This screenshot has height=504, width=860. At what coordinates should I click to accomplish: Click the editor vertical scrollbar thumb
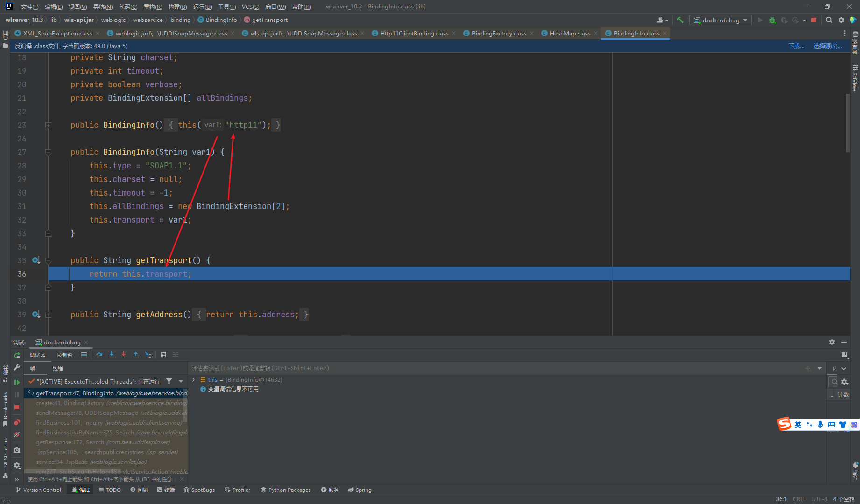coord(847,123)
